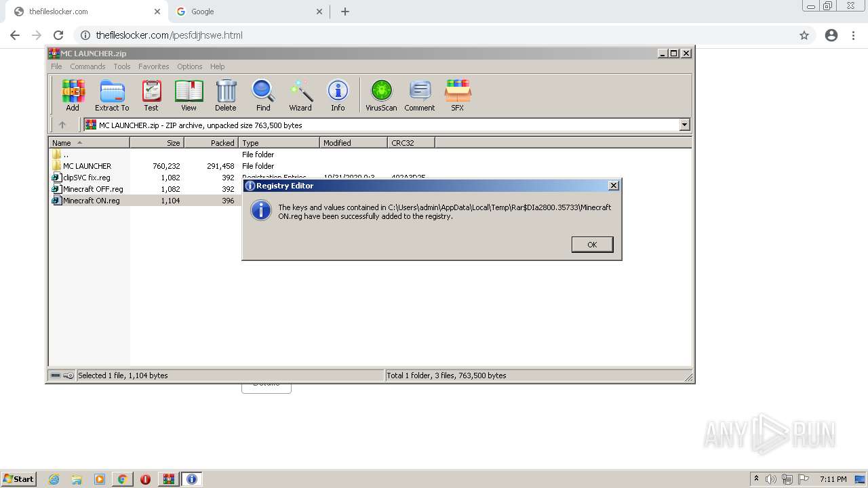The height and width of the screenshot is (488, 868).
Task: Click the key icon in WinRAR status bar
Action: click(x=68, y=375)
